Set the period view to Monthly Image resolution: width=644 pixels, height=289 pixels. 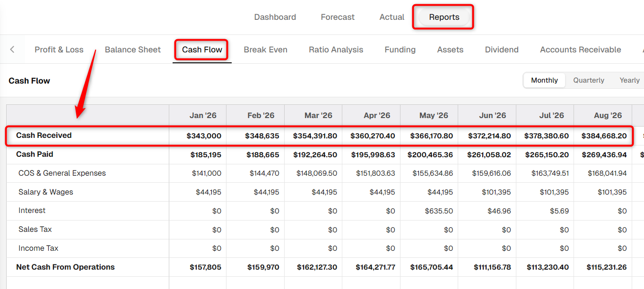click(544, 80)
